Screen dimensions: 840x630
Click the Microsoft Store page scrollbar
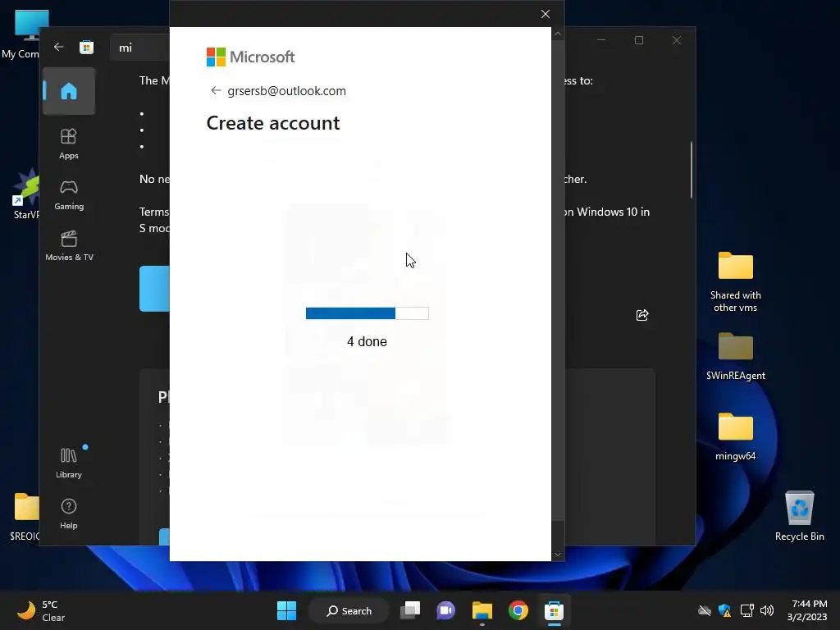click(692, 170)
